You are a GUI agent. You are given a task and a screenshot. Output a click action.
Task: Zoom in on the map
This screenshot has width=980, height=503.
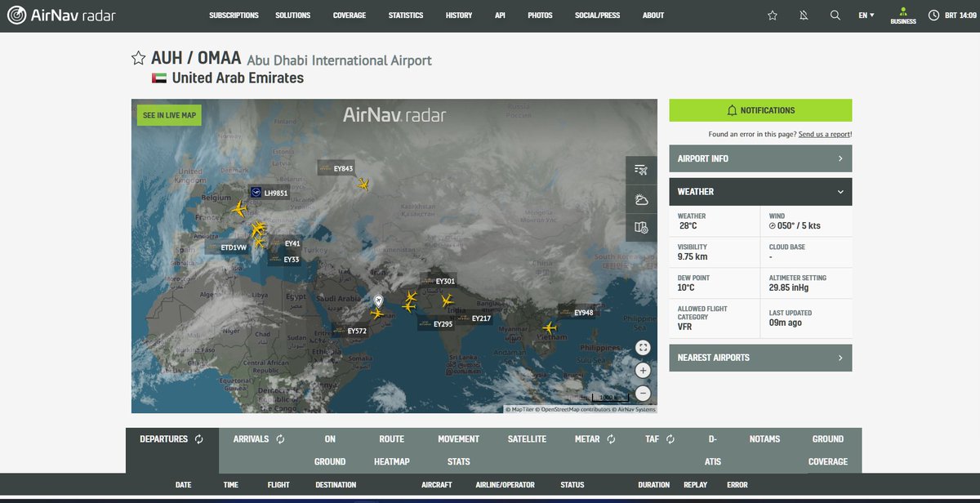click(x=643, y=371)
